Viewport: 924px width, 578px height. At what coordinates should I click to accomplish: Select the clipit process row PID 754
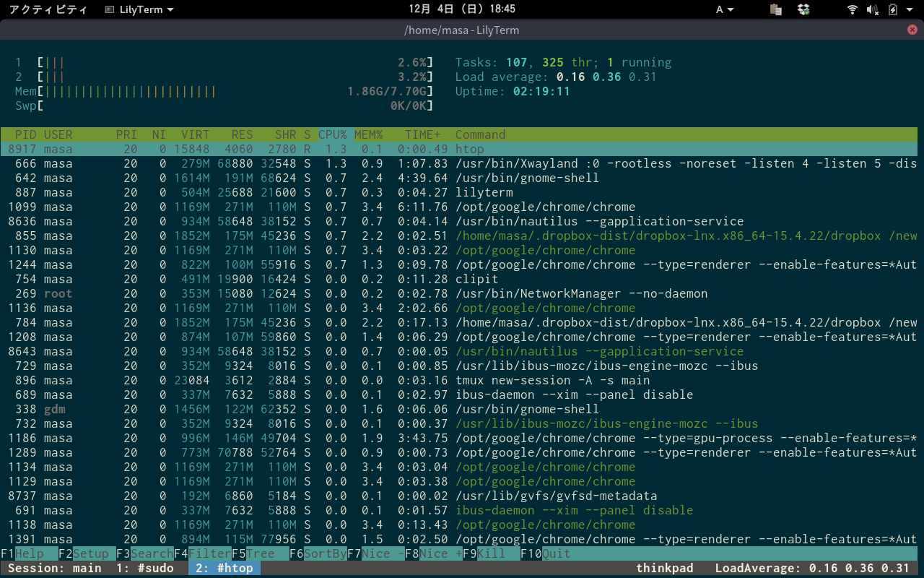(x=459, y=279)
